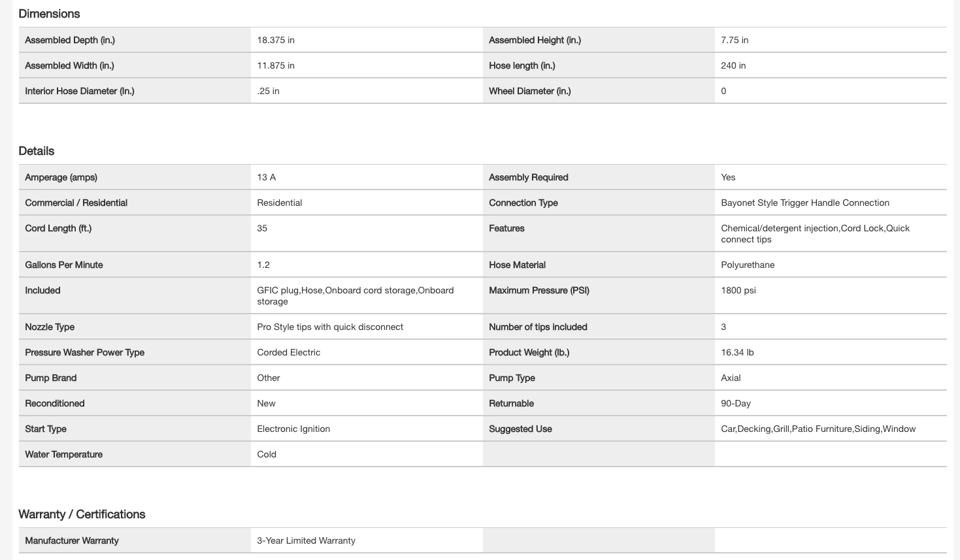The image size is (960, 560).
Task: Click the Dimensions section heading
Action: coord(49,14)
